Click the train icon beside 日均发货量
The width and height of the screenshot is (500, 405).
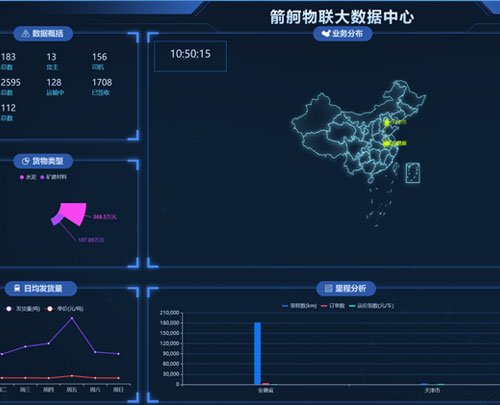coord(17,288)
